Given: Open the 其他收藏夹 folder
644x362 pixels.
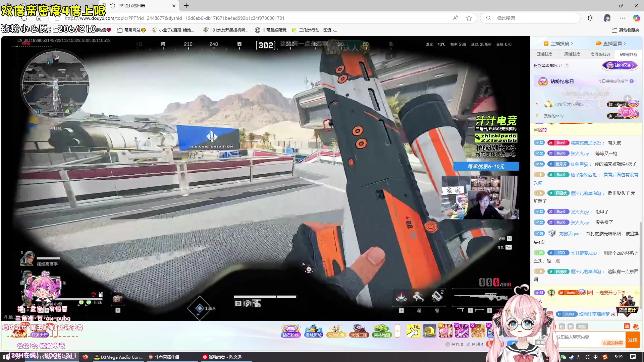Looking at the screenshot, I should point(626,30).
